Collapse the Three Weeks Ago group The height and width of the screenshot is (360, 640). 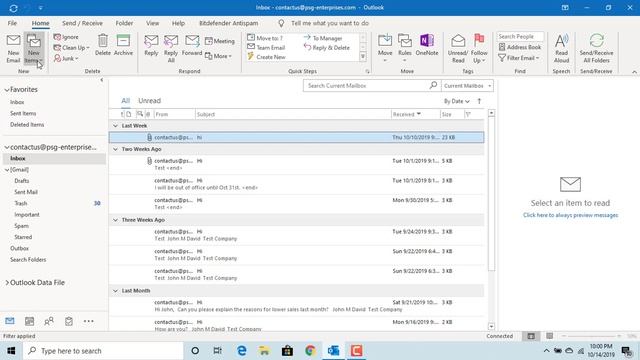tap(116, 220)
